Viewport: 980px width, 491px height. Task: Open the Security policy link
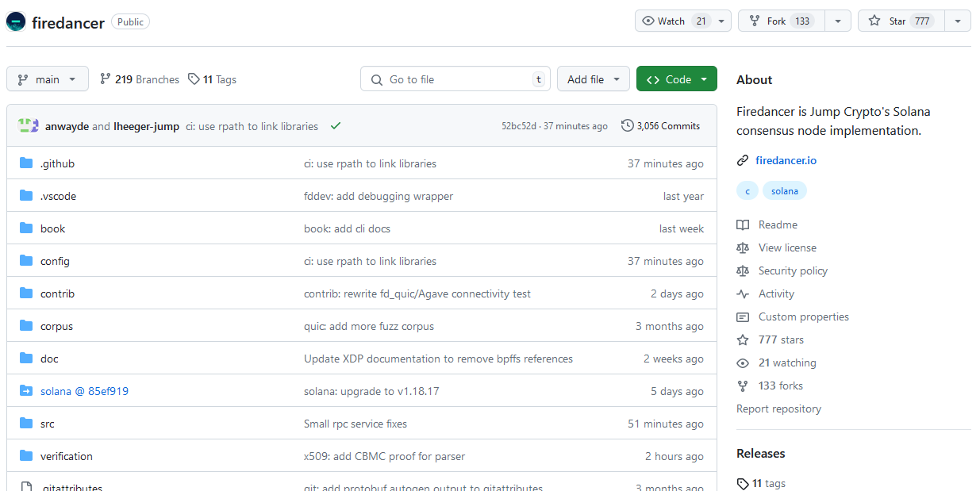792,270
